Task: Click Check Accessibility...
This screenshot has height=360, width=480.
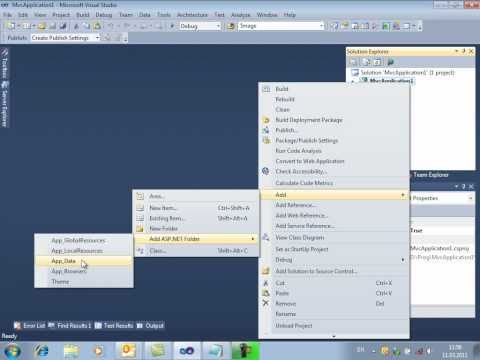Action: pyautogui.click(x=334, y=171)
